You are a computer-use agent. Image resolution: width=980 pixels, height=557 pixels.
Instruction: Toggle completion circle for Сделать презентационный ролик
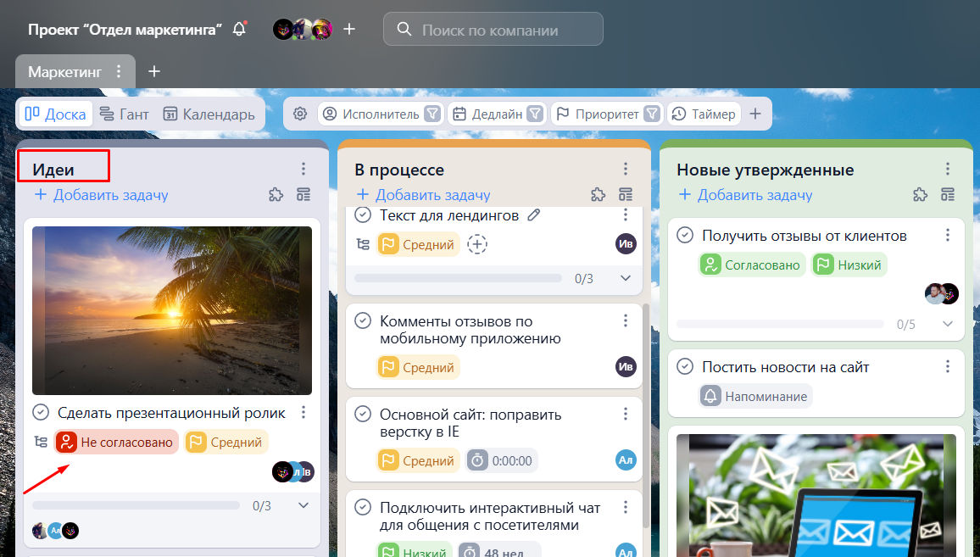point(41,413)
